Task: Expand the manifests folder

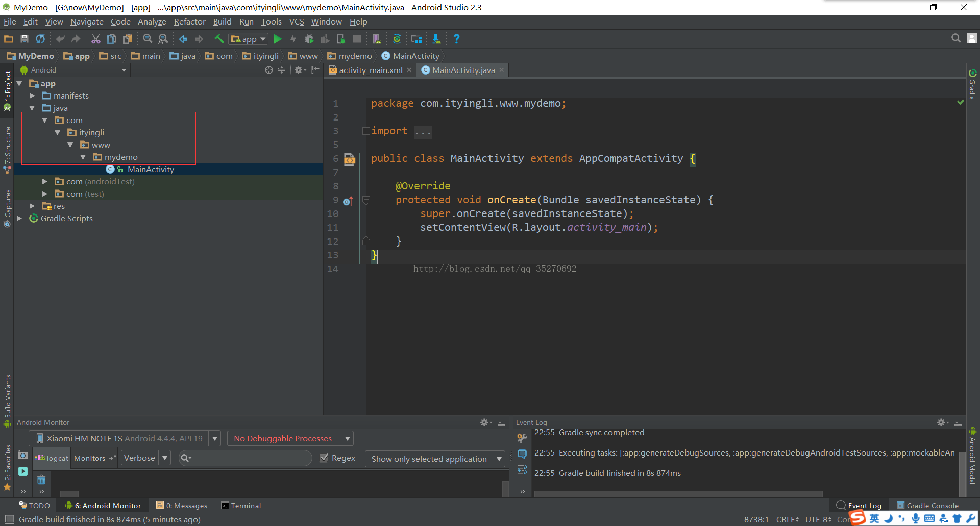Action: tap(32, 95)
